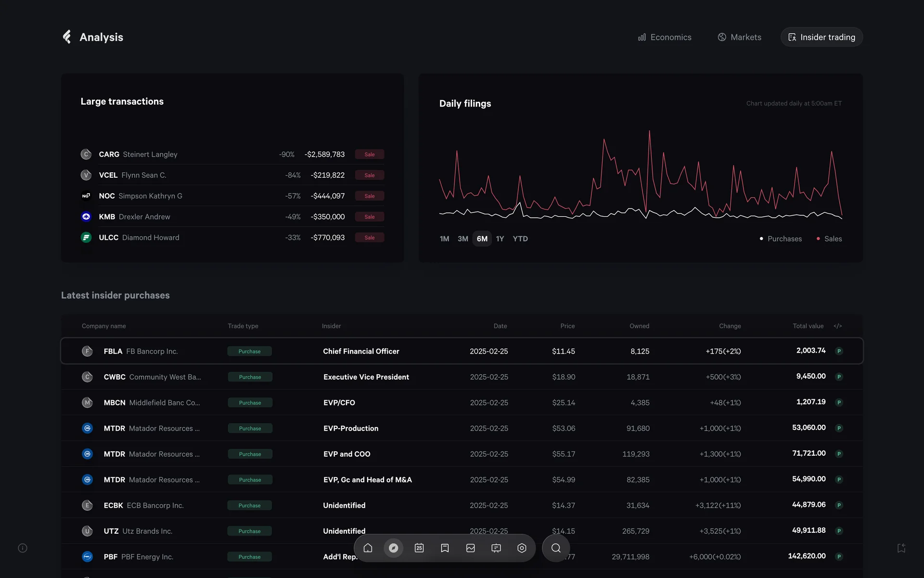Toggle the Sales legend series

point(829,239)
